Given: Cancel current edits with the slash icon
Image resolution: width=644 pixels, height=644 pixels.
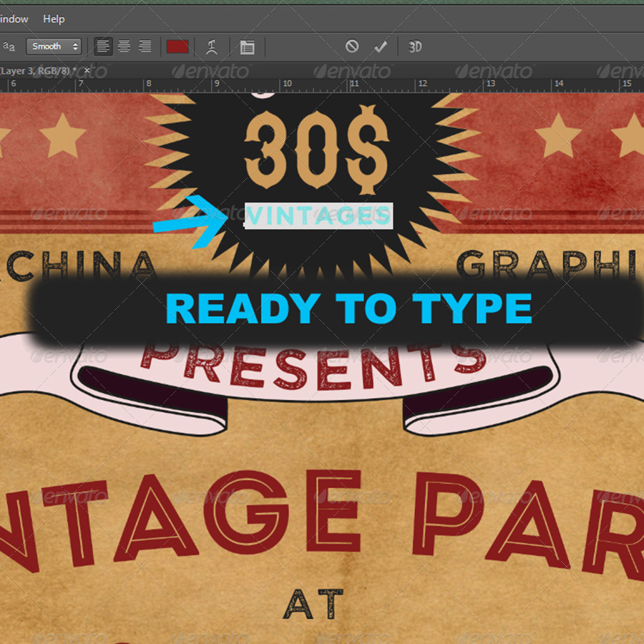Looking at the screenshot, I should coord(351,47).
